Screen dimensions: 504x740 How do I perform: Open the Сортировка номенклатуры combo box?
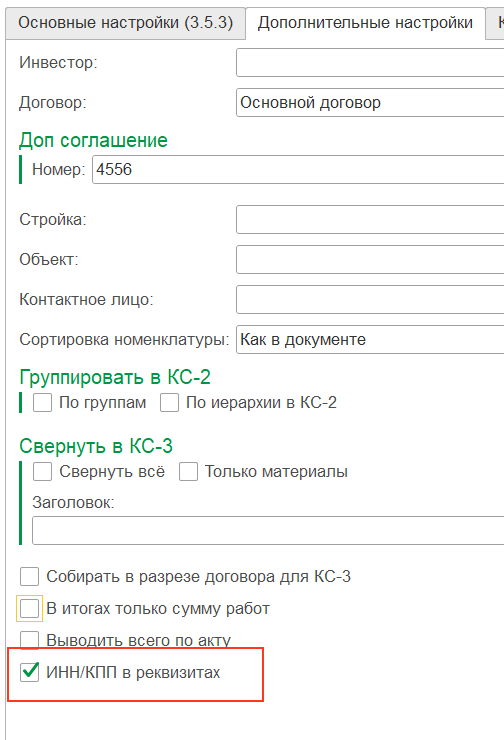click(x=370, y=339)
